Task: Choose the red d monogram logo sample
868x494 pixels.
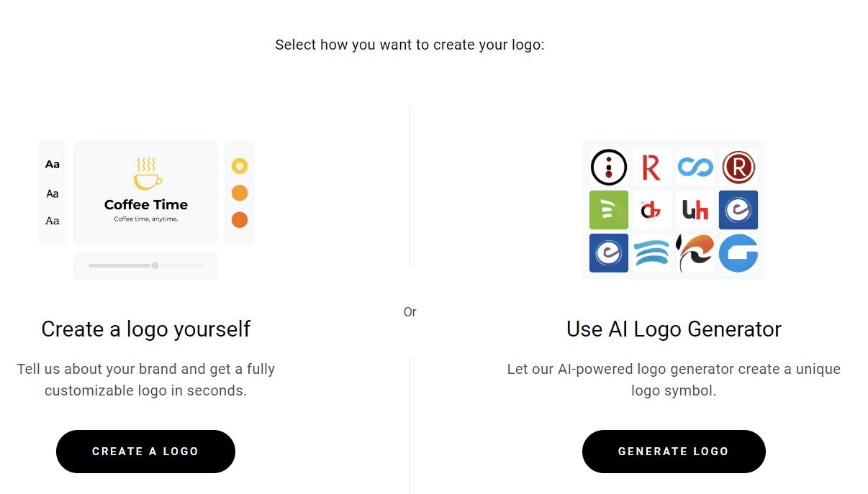Action: click(x=651, y=209)
